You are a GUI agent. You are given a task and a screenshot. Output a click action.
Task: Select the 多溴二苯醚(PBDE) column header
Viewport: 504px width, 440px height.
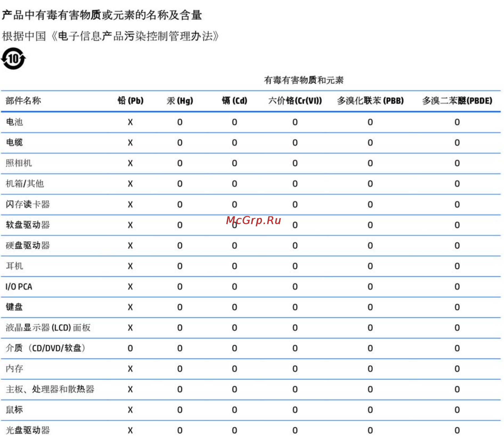point(457,101)
